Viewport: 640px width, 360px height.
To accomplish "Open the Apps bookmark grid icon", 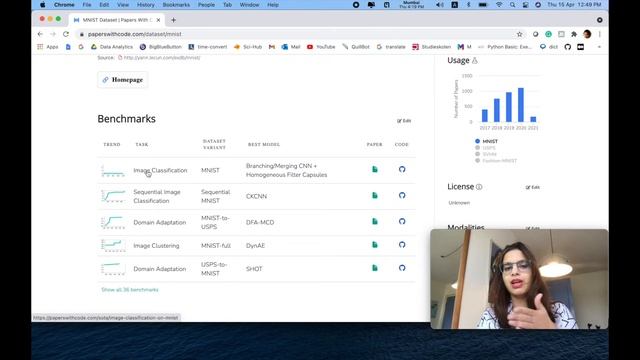I will coord(40,47).
